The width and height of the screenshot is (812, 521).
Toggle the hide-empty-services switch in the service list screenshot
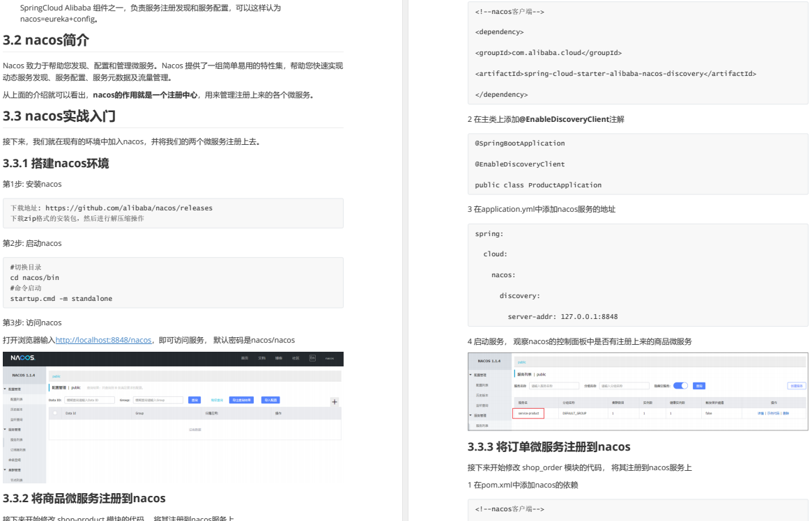pyautogui.click(x=680, y=385)
